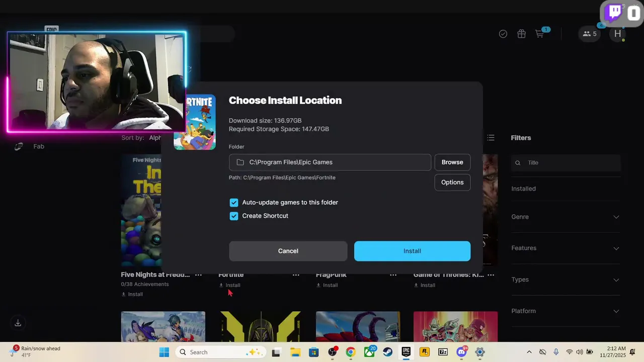
Task: Open Microsoft Store from taskbar
Action: [313, 352]
